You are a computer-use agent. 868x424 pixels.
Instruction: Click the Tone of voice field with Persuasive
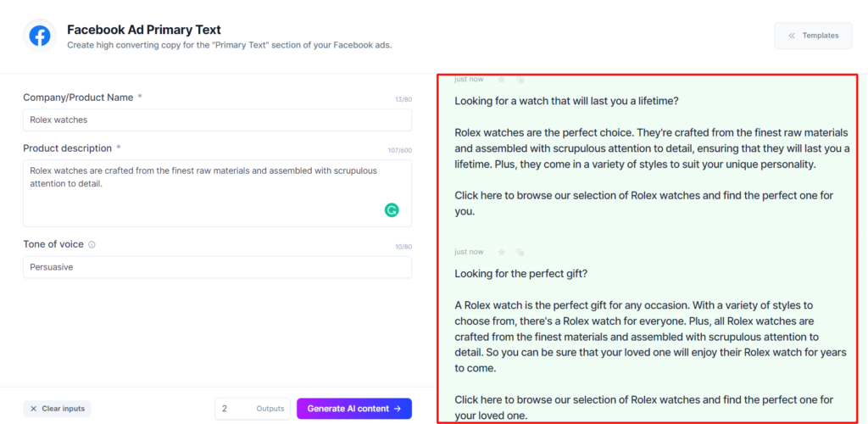coord(217,267)
